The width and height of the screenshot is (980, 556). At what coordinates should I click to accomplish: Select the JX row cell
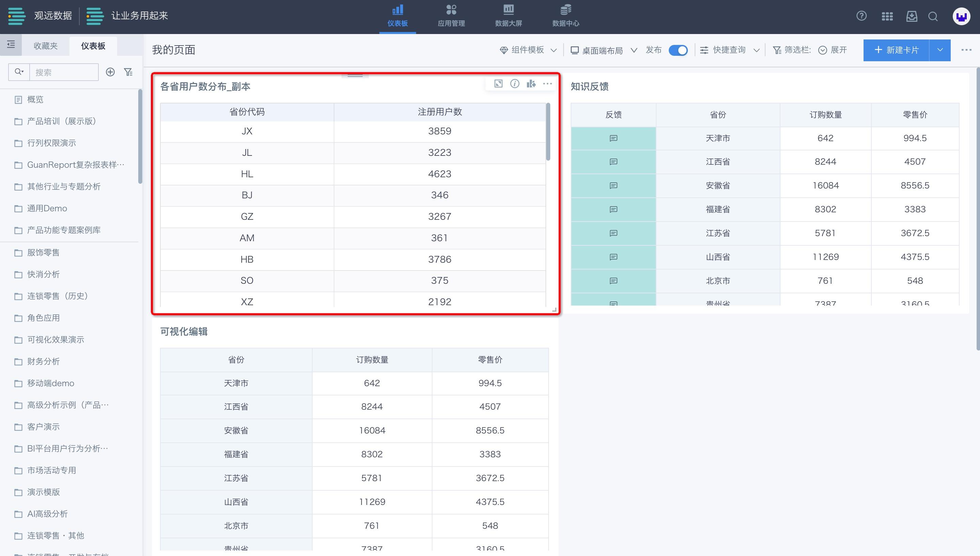[247, 131]
